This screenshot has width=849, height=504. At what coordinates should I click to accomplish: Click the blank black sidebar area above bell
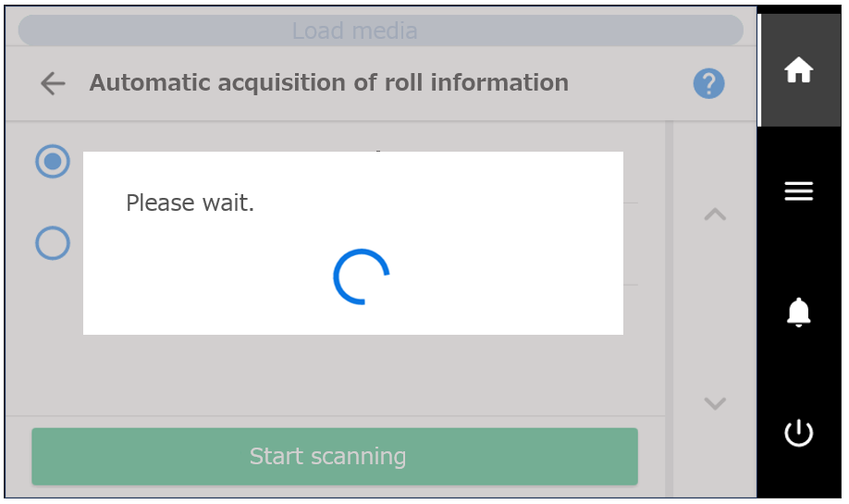(x=799, y=249)
